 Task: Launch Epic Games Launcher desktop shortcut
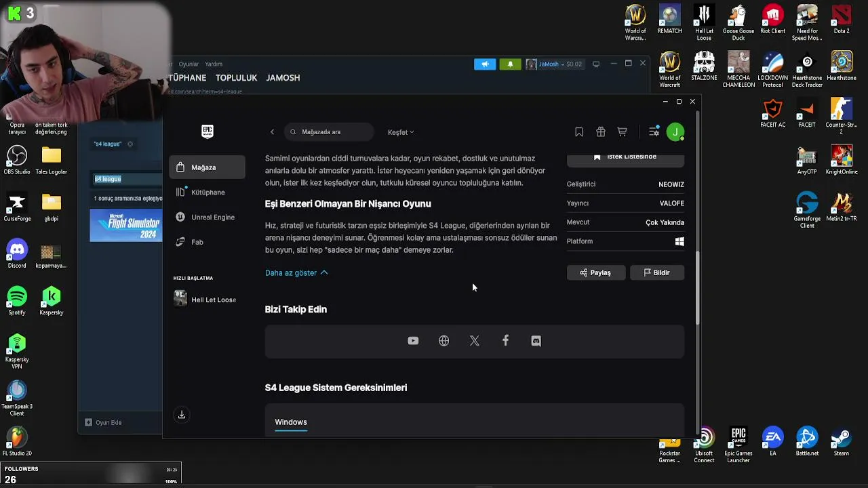[738, 445]
